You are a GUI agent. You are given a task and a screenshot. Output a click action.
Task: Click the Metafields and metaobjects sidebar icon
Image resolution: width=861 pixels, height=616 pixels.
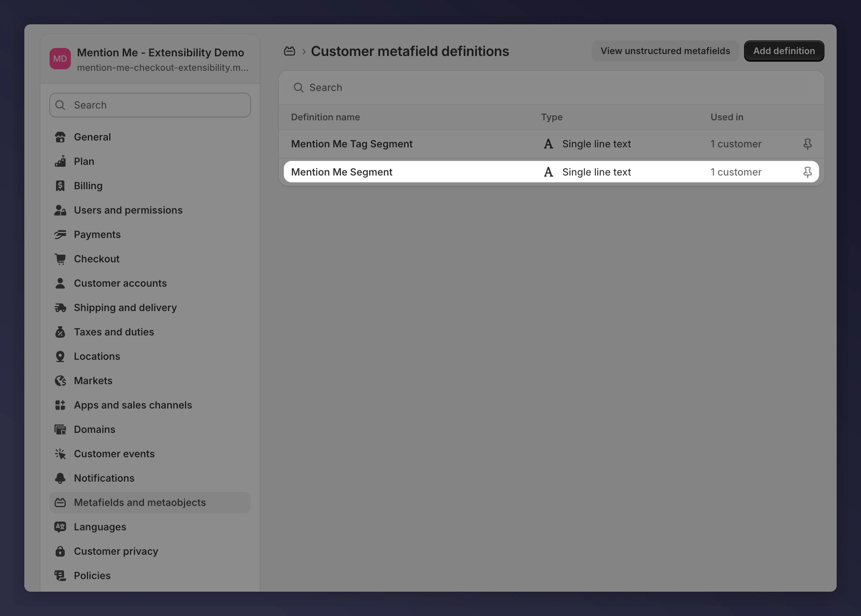pos(60,503)
